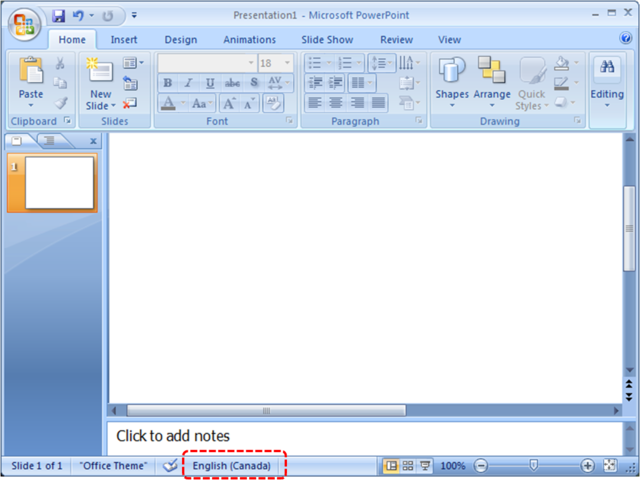This screenshot has height=480, width=640.
Task: Apply Font Color with the A button
Action: point(168,103)
